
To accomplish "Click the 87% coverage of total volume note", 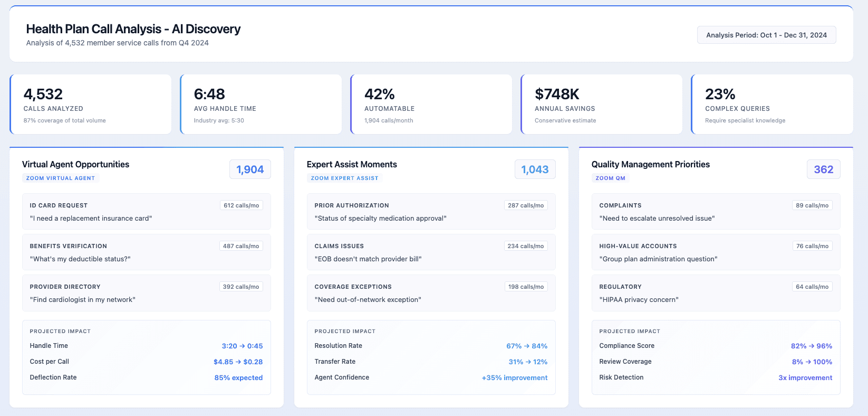I will point(65,120).
